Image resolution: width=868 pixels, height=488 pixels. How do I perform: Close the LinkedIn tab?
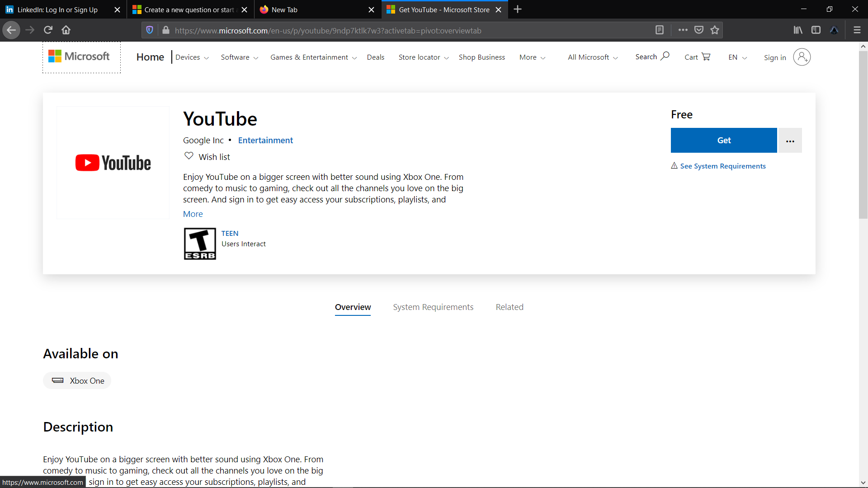pos(117,9)
